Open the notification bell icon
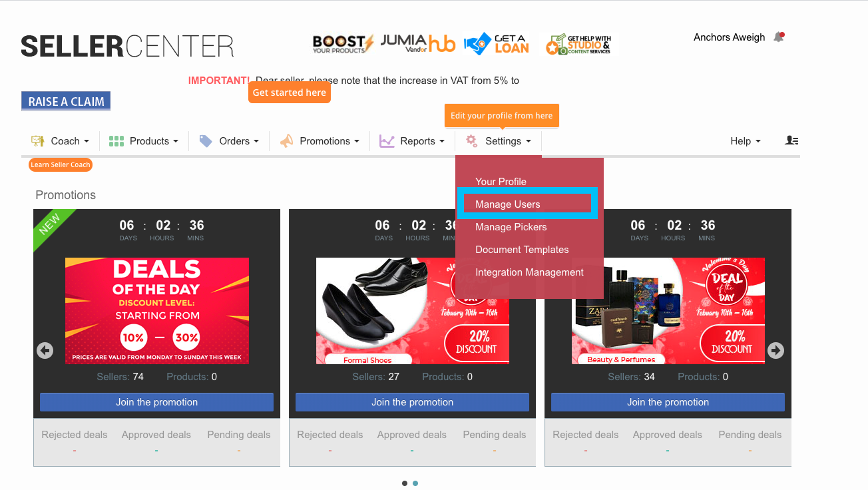Viewport: 868px width, 490px height. [778, 37]
